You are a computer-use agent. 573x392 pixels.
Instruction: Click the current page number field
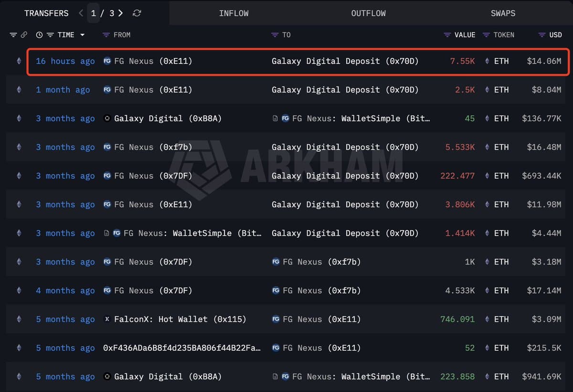94,13
